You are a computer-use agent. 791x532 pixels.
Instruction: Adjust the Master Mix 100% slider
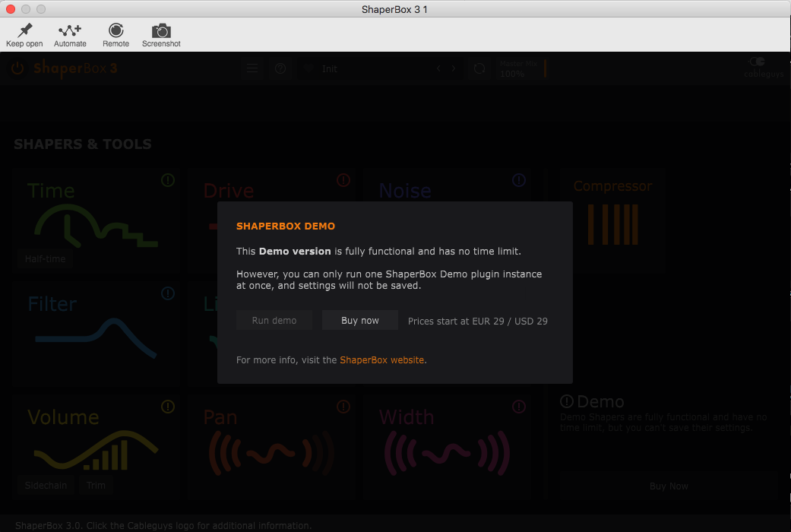(x=523, y=68)
